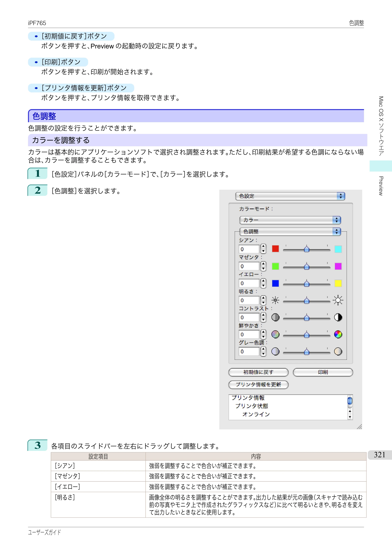This screenshot has width=392, height=555.
Task: Click the マゼンタ value input field
Action: click(249, 266)
